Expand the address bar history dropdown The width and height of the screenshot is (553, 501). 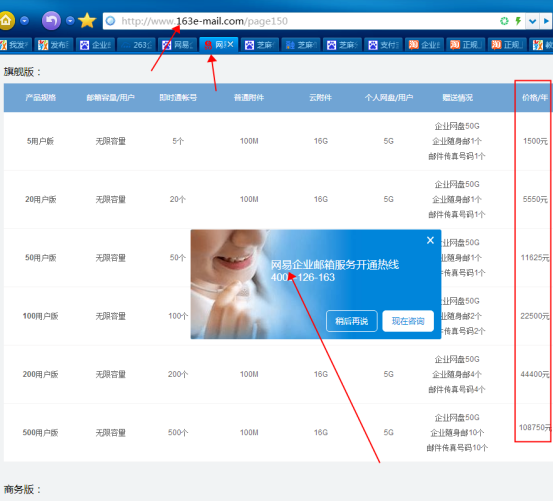tap(533, 21)
